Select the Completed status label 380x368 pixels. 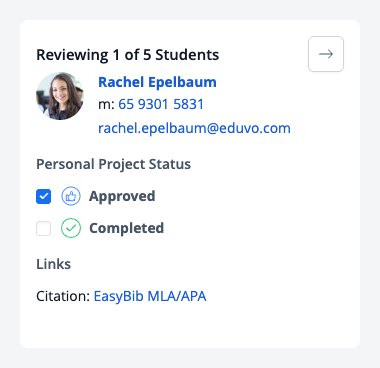pos(126,228)
